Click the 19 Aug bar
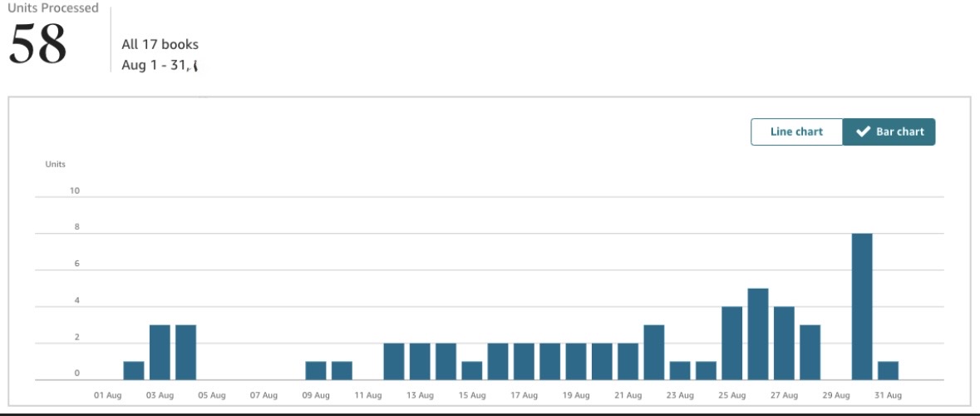The image size is (980, 416). coord(576,362)
